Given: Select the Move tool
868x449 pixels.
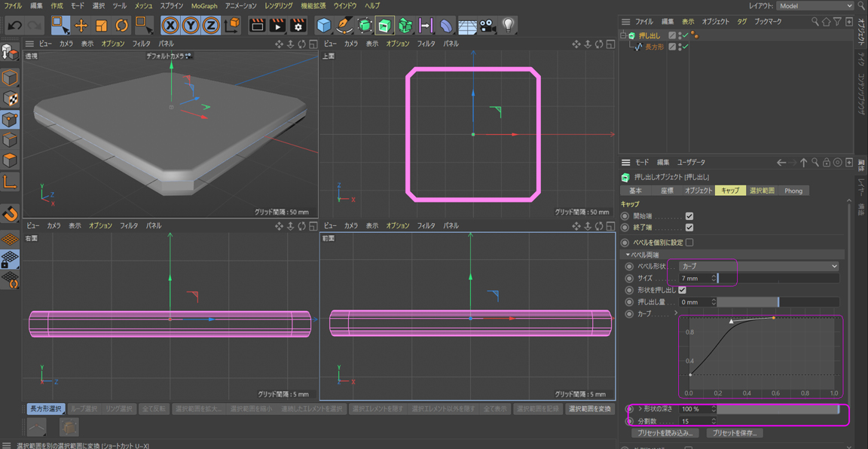Looking at the screenshot, I should coord(81,26).
